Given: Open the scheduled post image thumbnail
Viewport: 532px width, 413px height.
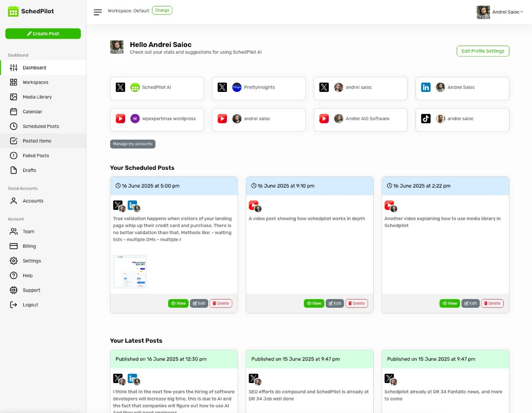Looking at the screenshot, I should tap(130, 272).
